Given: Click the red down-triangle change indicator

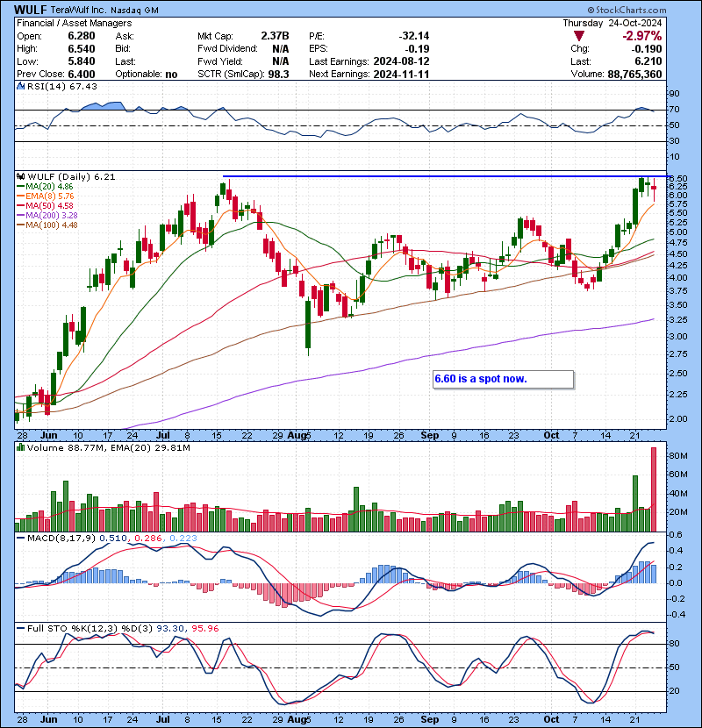Looking at the screenshot, I should point(578,36).
